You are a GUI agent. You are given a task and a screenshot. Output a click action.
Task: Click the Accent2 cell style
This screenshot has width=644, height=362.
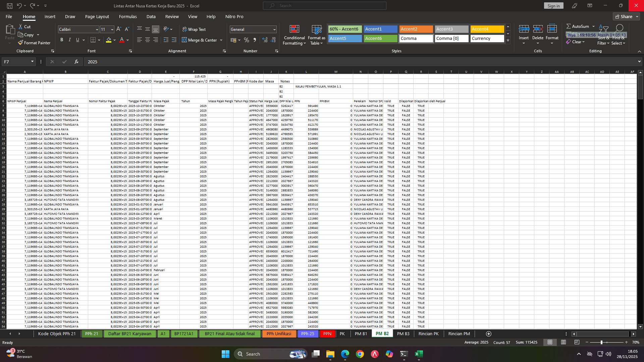[416, 29]
